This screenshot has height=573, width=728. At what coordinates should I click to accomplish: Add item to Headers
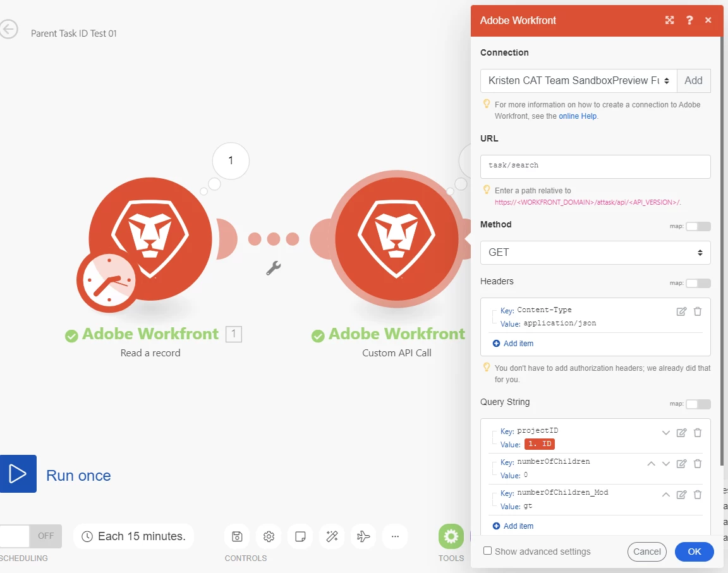[513, 343]
